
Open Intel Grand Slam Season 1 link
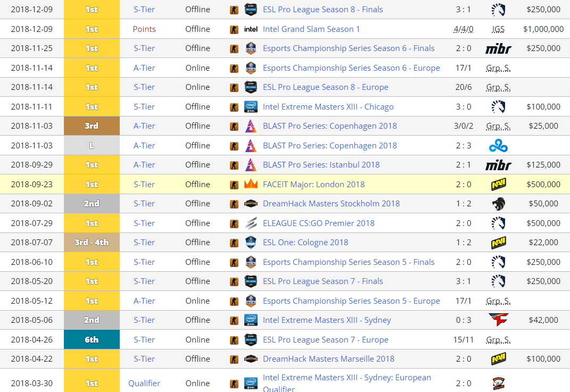coord(311,29)
